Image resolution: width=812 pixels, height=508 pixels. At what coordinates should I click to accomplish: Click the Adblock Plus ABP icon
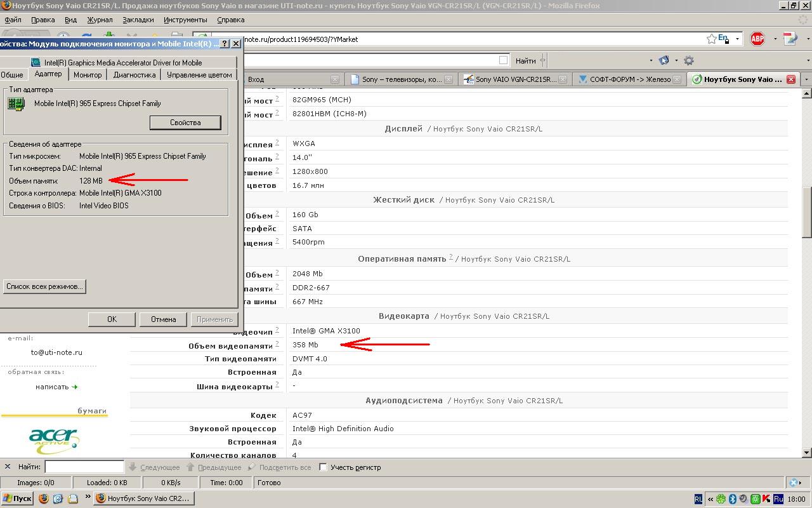point(757,39)
